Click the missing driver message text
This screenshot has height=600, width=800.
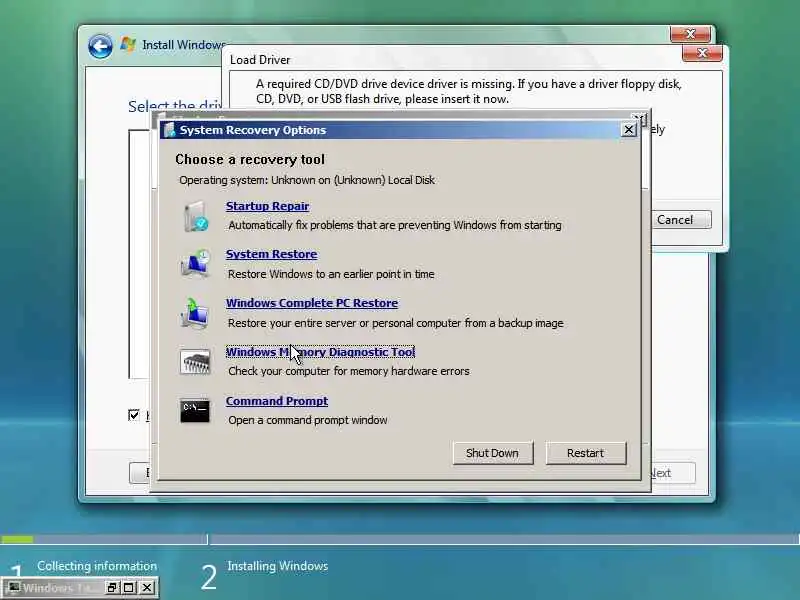(x=468, y=91)
